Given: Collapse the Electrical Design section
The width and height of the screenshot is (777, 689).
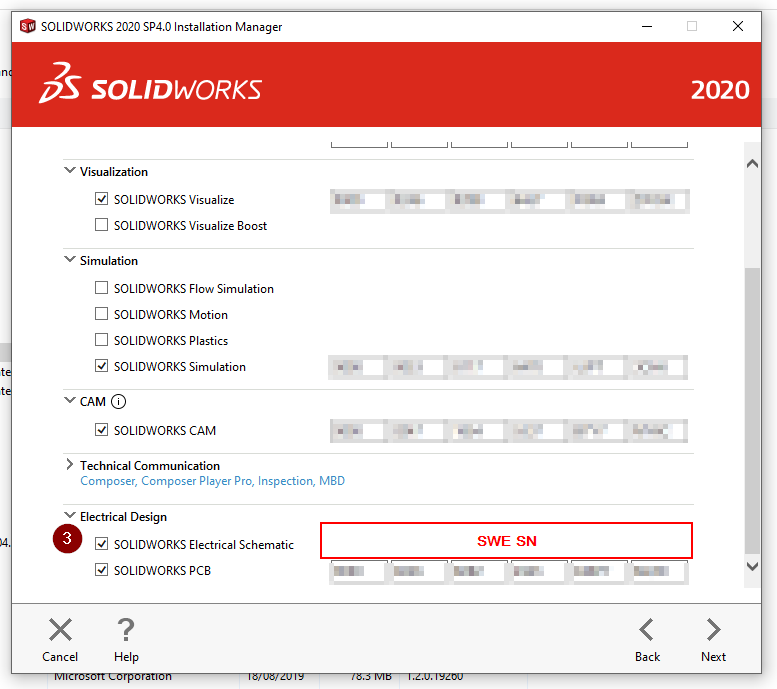Looking at the screenshot, I should pyautogui.click(x=70, y=516).
